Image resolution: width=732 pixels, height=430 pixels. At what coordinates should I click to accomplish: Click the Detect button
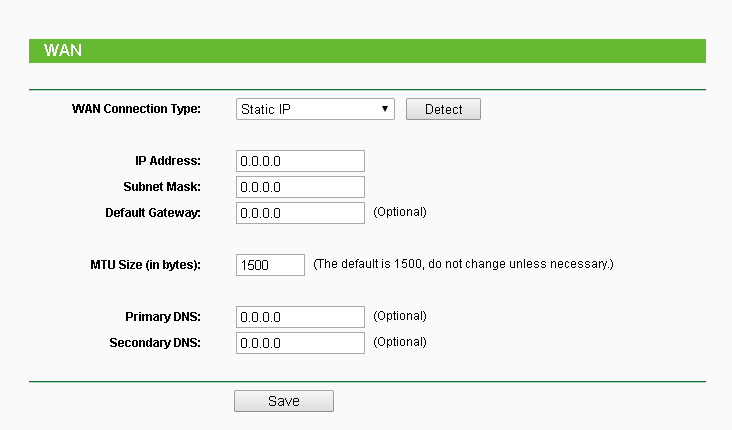pyautogui.click(x=443, y=109)
